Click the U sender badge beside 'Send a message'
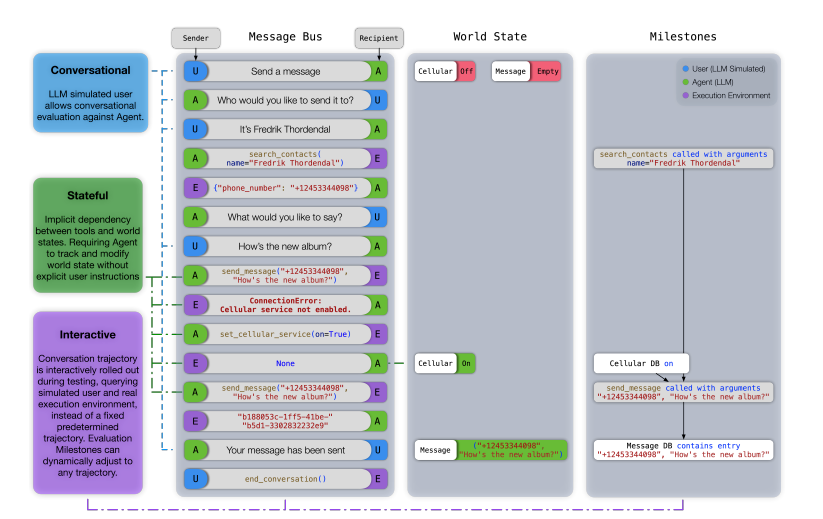Viewport: 823px width, 519px height. coord(196,72)
